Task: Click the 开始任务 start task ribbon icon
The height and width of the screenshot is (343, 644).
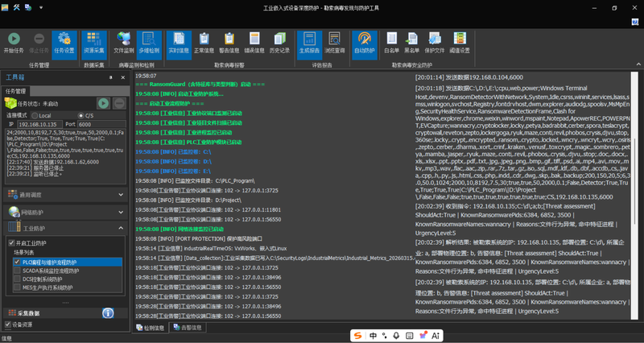Action: (14, 43)
